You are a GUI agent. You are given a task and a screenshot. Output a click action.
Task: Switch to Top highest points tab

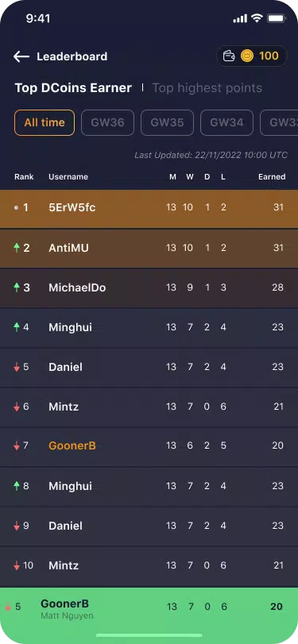[x=207, y=88]
